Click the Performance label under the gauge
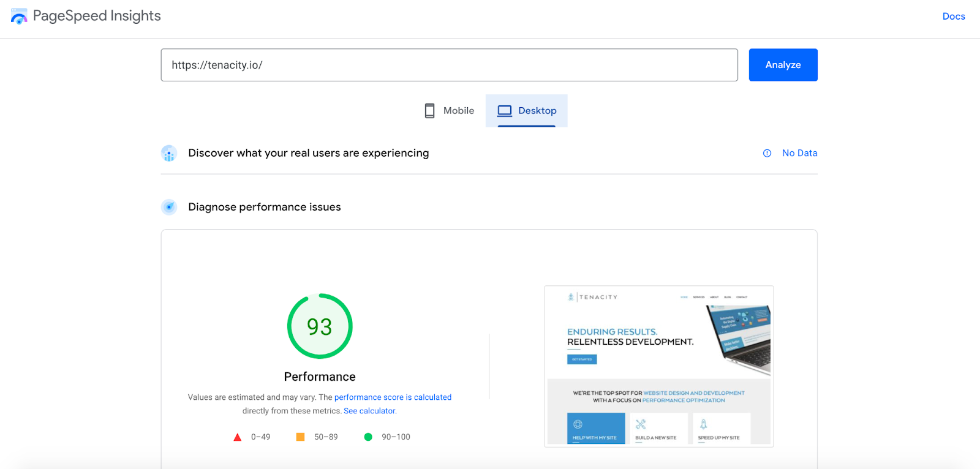980x469 pixels. (320, 377)
